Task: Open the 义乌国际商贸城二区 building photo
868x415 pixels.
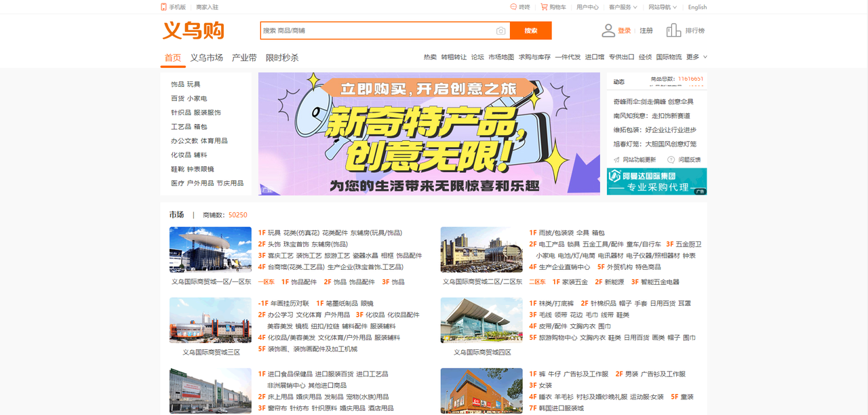Action: pos(481,250)
